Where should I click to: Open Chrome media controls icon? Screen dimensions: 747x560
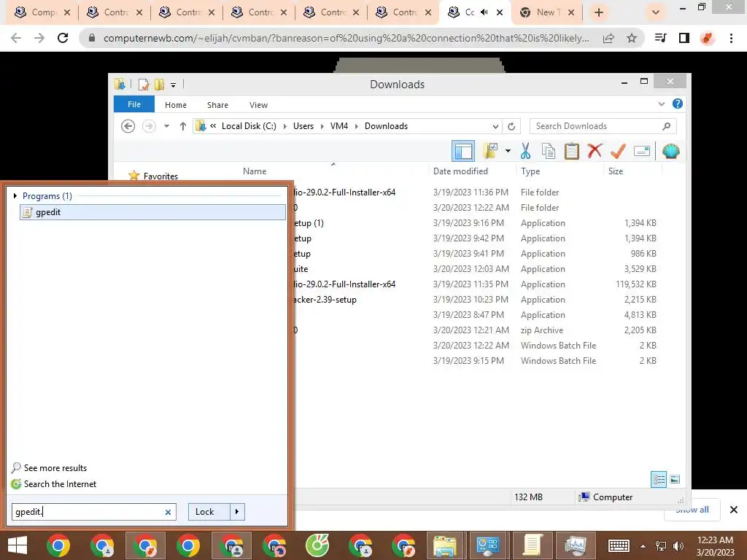pyautogui.click(x=660, y=38)
